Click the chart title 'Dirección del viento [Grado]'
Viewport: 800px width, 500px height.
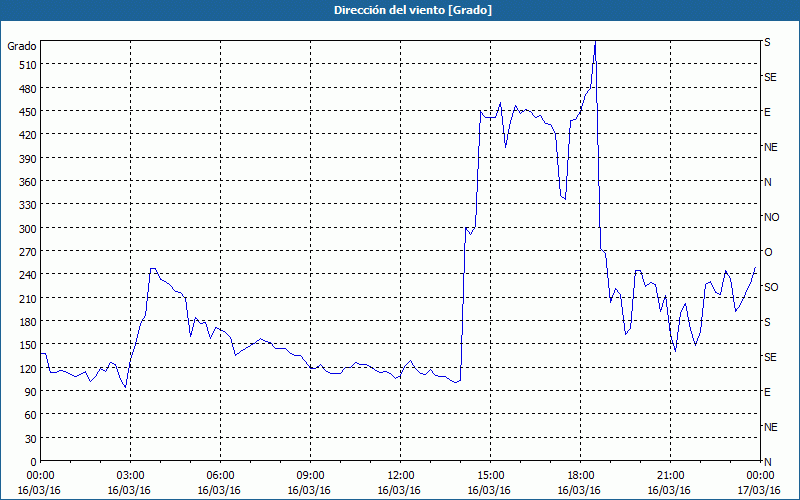(413, 10)
